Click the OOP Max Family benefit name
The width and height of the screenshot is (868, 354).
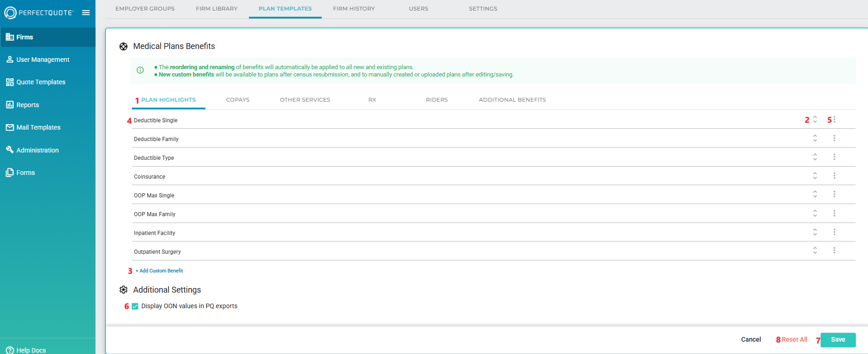154,214
